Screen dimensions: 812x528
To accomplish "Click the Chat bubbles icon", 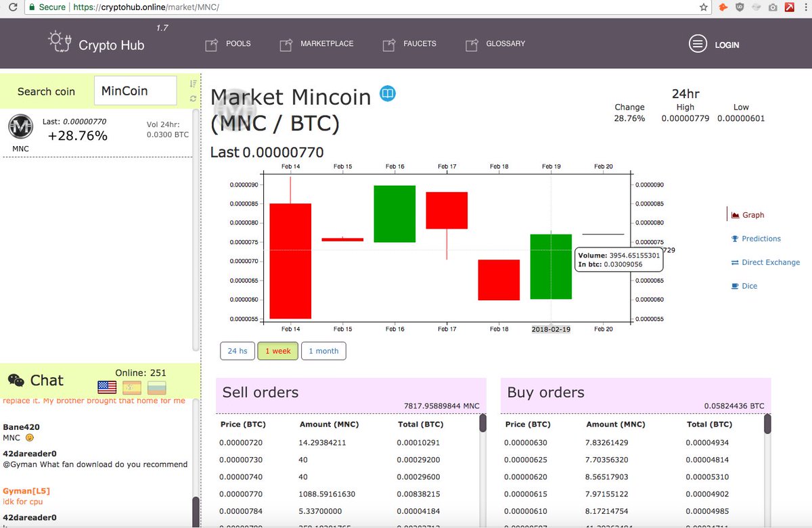I will 16,380.
